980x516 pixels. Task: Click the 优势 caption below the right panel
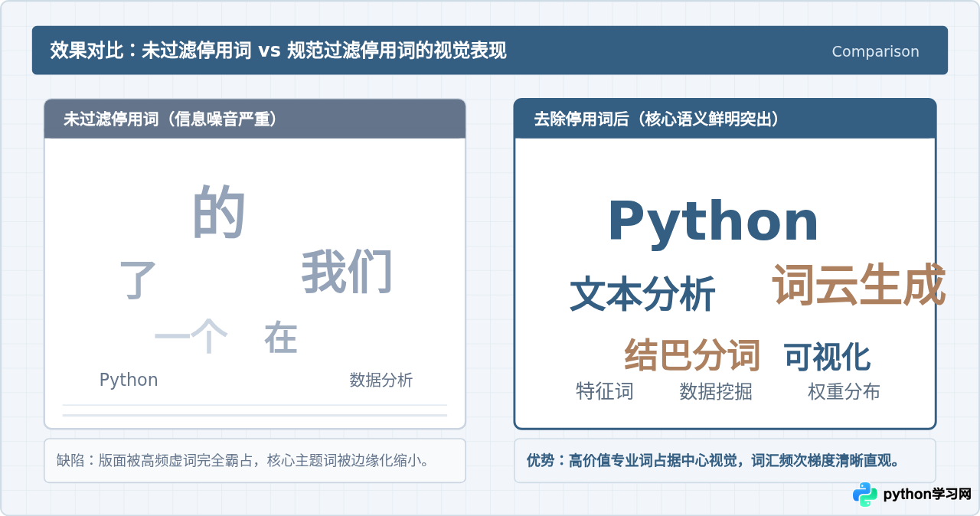pyautogui.click(x=724, y=461)
